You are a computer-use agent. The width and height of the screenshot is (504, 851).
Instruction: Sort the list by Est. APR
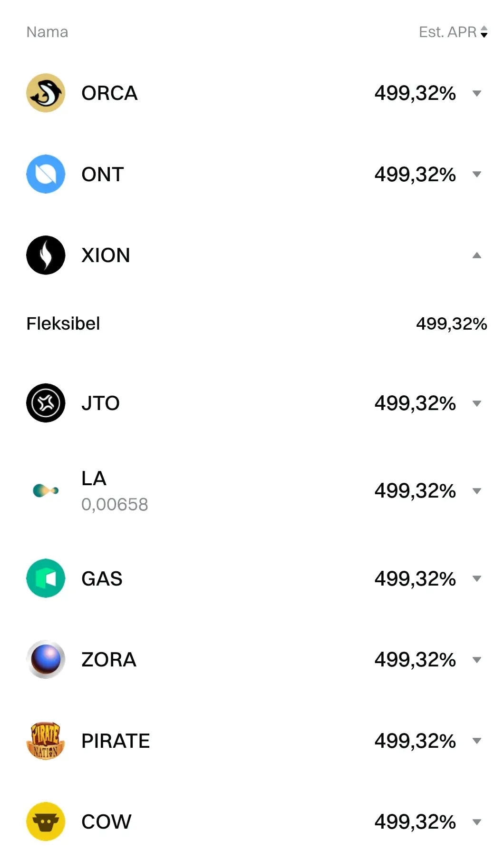click(x=453, y=32)
